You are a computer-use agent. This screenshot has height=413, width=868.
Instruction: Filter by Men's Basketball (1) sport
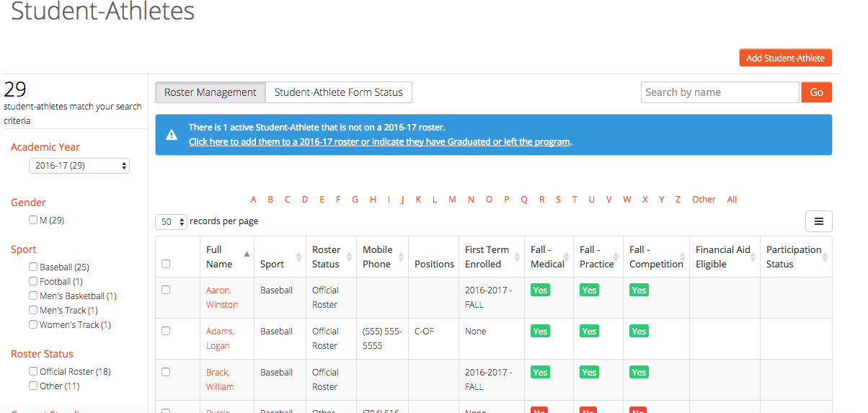(x=33, y=296)
